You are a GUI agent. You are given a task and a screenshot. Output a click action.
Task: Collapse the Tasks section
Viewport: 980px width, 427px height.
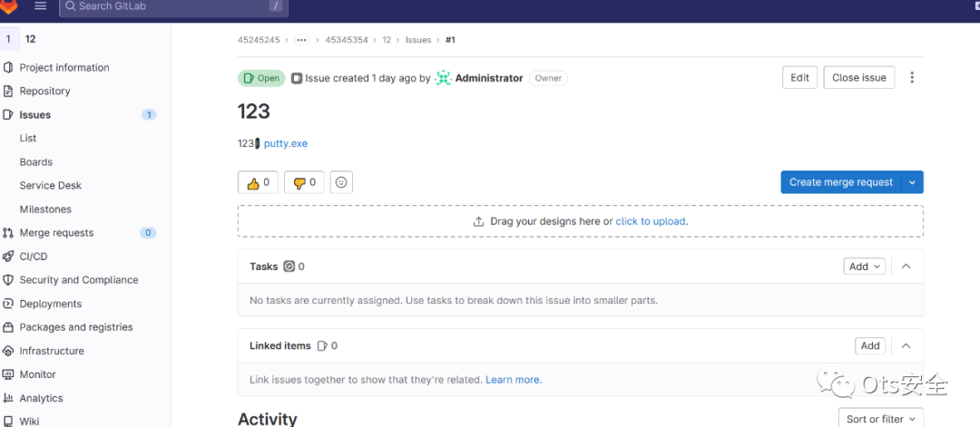coord(906,267)
